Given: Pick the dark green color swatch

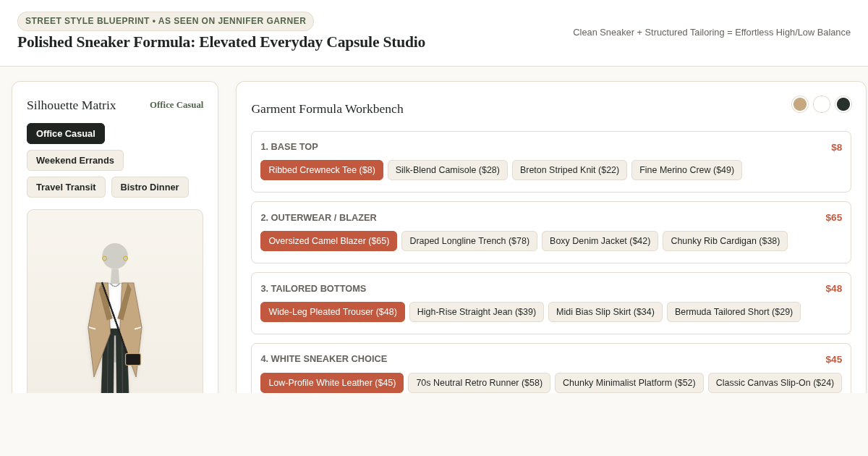Looking at the screenshot, I should 843,104.
